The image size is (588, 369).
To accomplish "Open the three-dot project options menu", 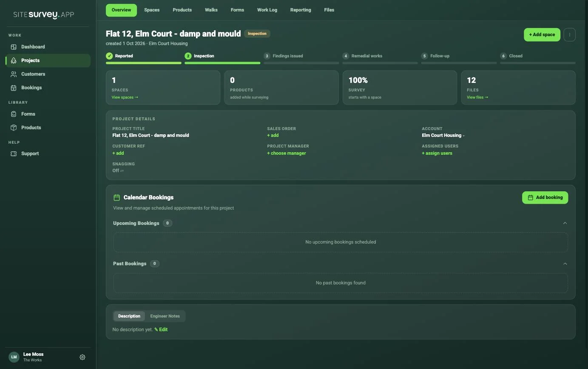I will point(569,35).
